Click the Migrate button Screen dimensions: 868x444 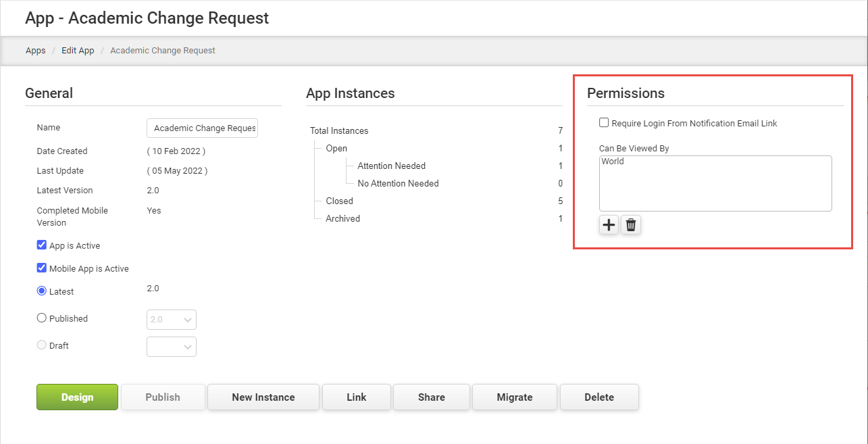[515, 397]
